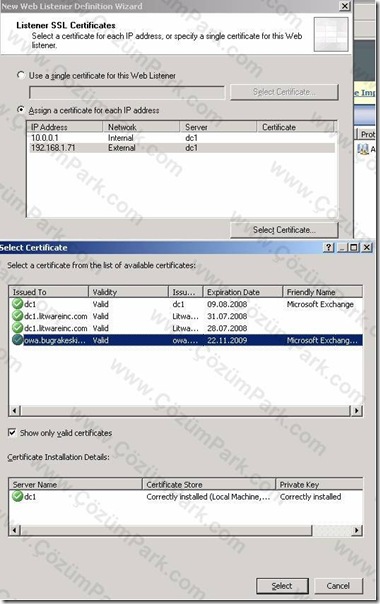Click the greyed-out Select Certificate button
380x604 pixels.
point(284,92)
